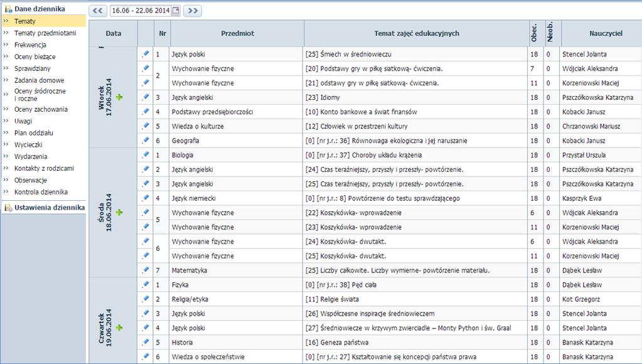
Task: Edit the [24] Czas teraźniejszy Język angielski row
Action: click(146, 169)
